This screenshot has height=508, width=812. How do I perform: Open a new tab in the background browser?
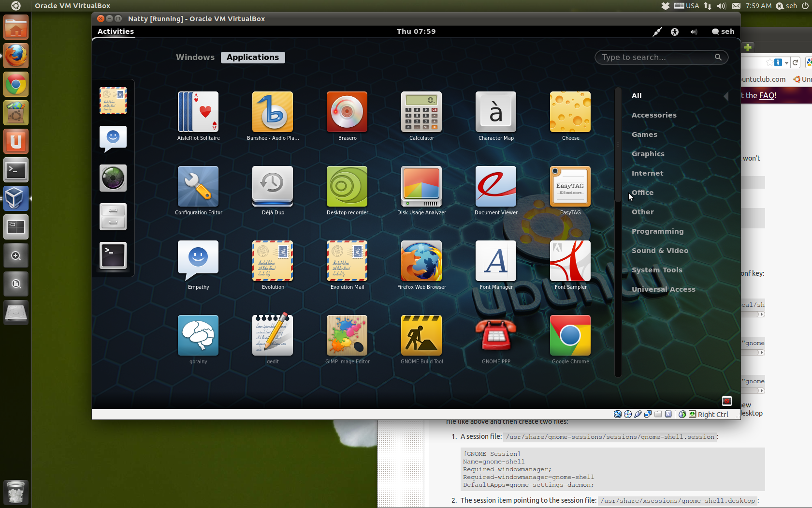click(748, 47)
